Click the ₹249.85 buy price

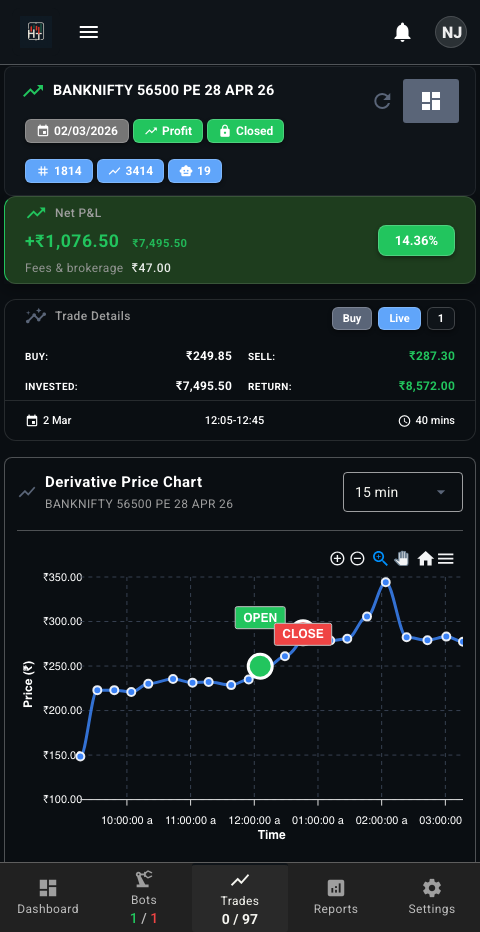click(x=209, y=356)
